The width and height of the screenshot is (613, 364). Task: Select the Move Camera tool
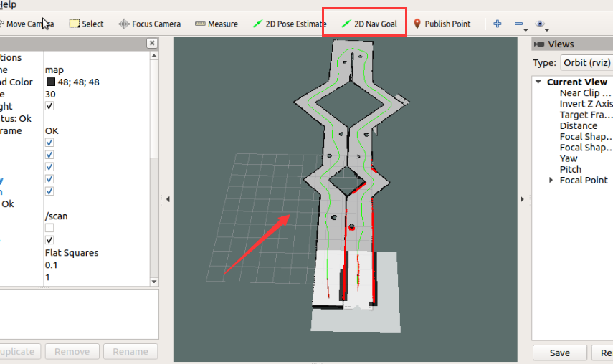tap(27, 24)
